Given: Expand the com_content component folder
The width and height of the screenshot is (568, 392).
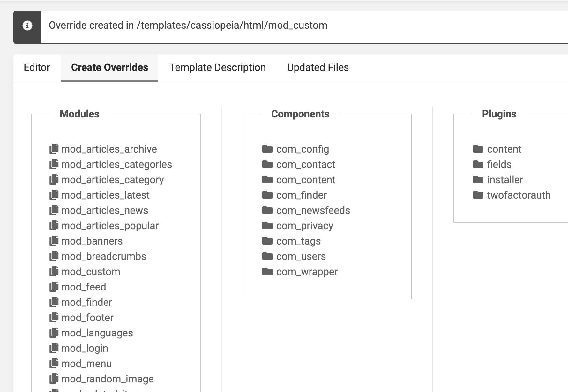Looking at the screenshot, I should pyautogui.click(x=306, y=180).
